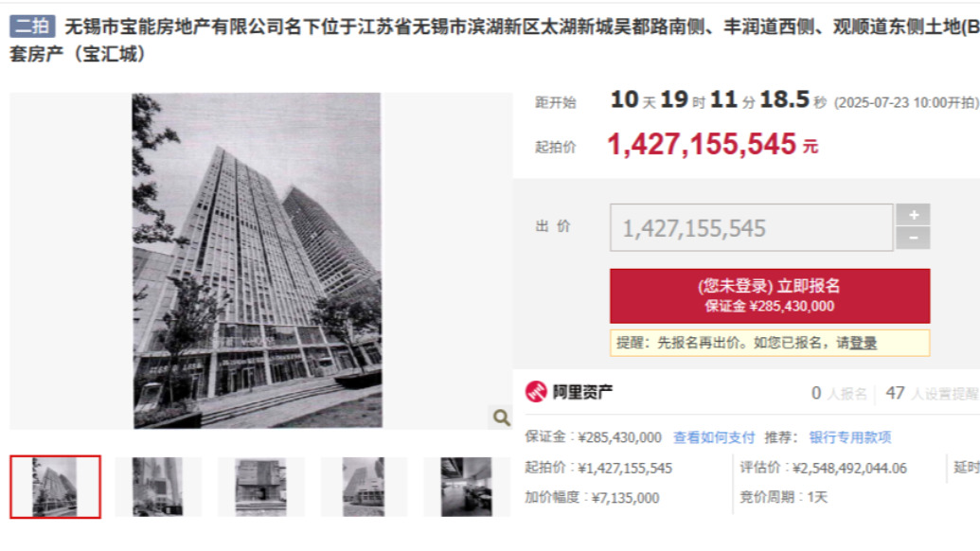This screenshot has width=980, height=551.
Task: Select the first building thumbnail
Action: tap(55, 487)
